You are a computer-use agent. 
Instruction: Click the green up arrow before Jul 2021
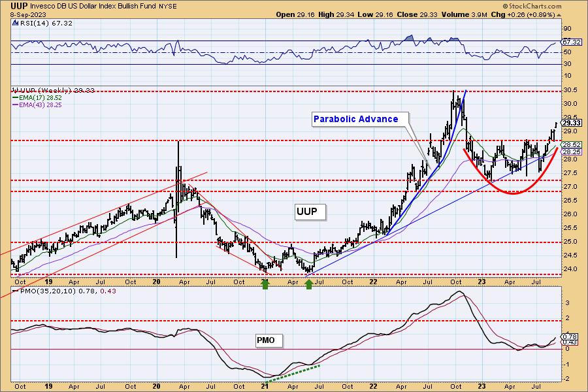coord(308,284)
